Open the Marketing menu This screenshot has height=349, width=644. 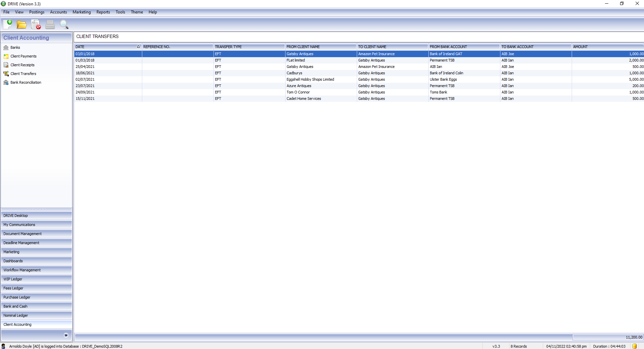(x=82, y=12)
